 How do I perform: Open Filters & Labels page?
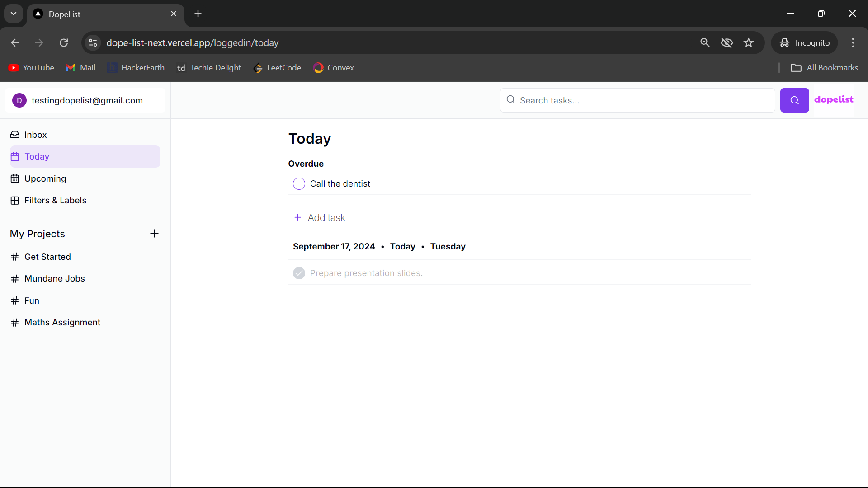coord(55,200)
